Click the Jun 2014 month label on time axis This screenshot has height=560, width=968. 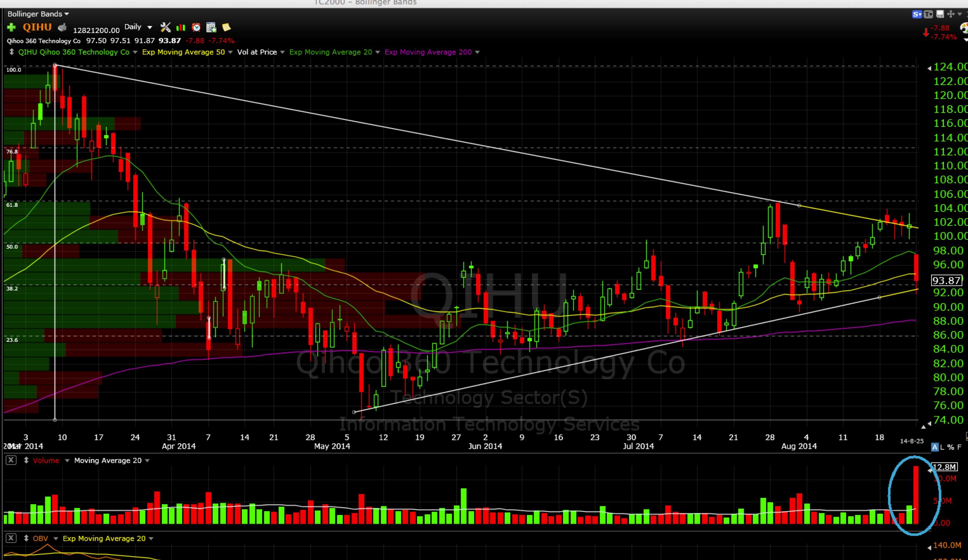click(x=485, y=446)
